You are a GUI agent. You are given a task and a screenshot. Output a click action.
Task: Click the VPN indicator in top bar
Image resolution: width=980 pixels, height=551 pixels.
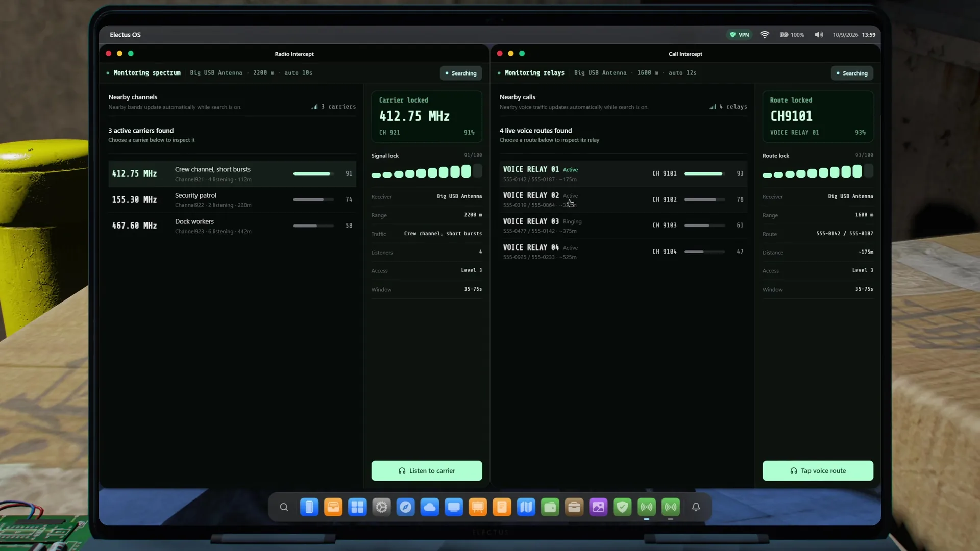click(x=739, y=35)
